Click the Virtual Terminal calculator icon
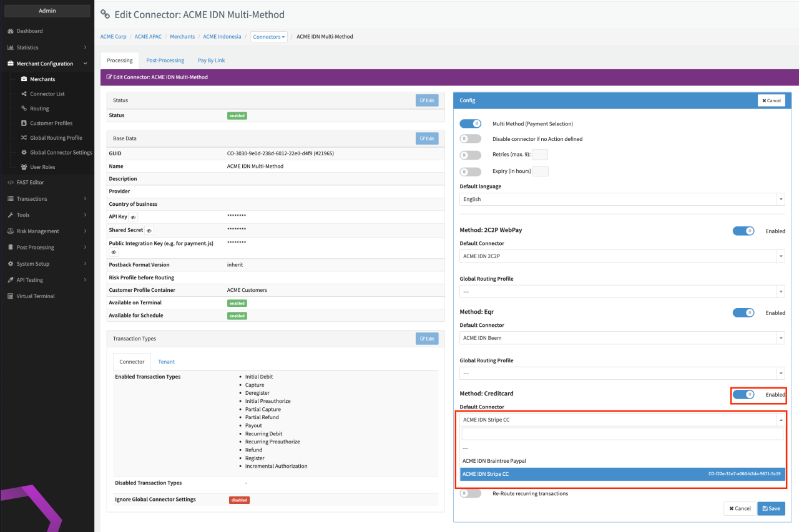 pos(11,296)
